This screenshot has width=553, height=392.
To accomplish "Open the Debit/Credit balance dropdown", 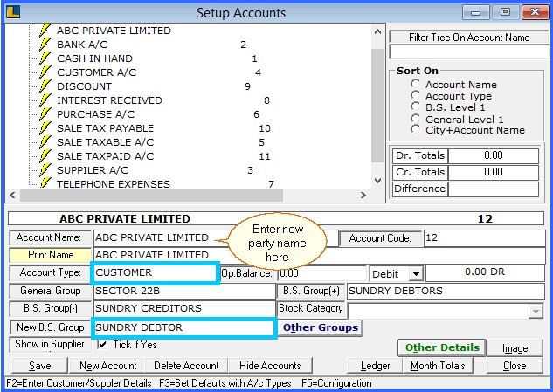I will tap(415, 274).
